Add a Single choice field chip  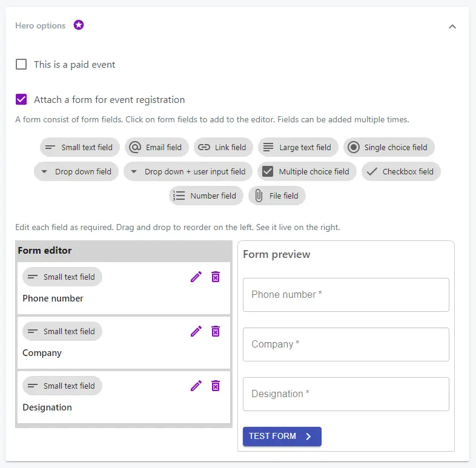pyautogui.click(x=389, y=147)
